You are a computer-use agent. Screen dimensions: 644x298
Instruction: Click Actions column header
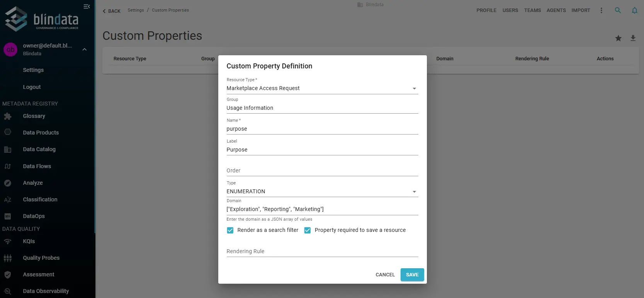[605, 59]
